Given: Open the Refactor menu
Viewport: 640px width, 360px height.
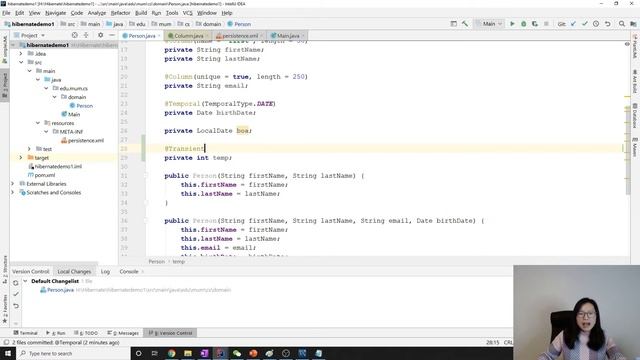Looking at the screenshot, I should click(x=120, y=13).
